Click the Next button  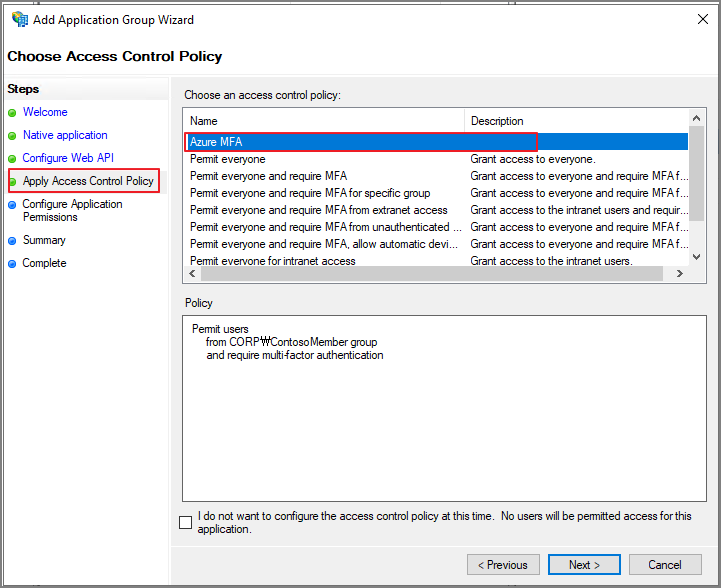584,565
